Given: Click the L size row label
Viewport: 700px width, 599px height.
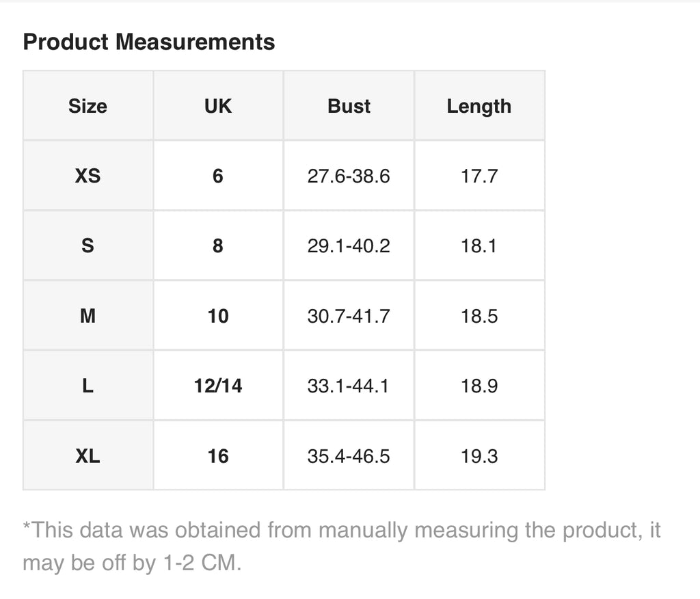Looking at the screenshot, I should click(x=88, y=386).
